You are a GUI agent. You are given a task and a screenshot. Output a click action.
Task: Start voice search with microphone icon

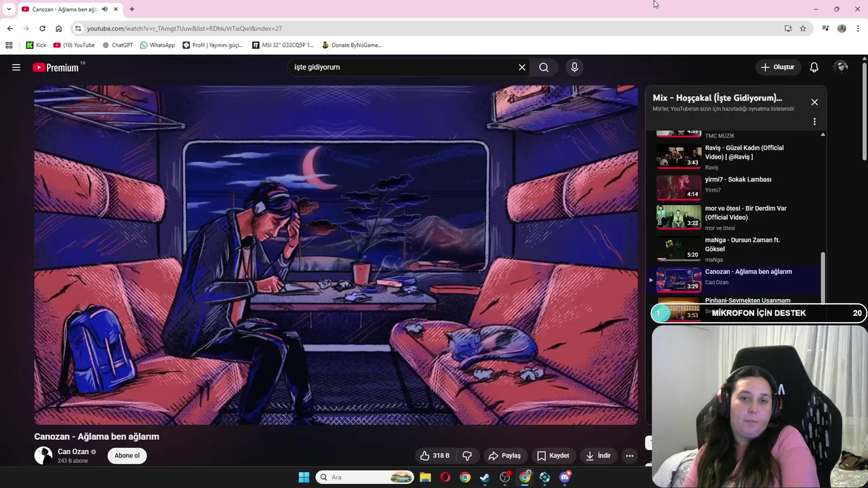(574, 67)
